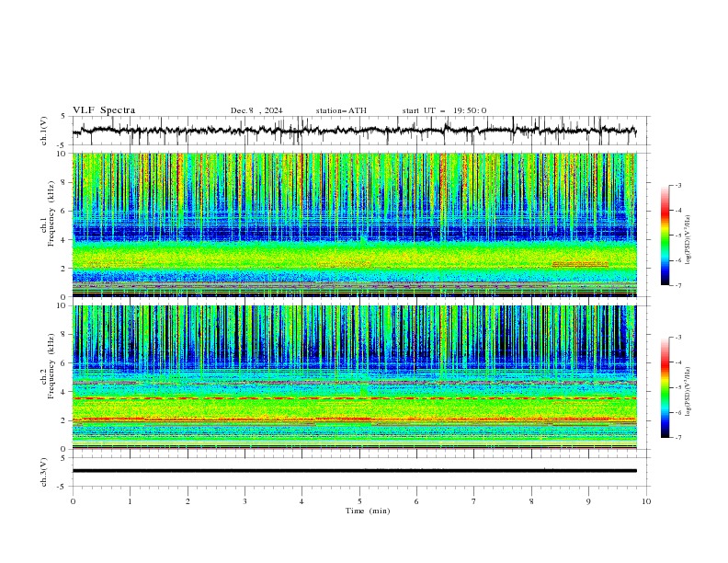Viewport: 728px width, 563px height.
Task: Click the "7" minute tick label on time axis
Action: pos(474,501)
